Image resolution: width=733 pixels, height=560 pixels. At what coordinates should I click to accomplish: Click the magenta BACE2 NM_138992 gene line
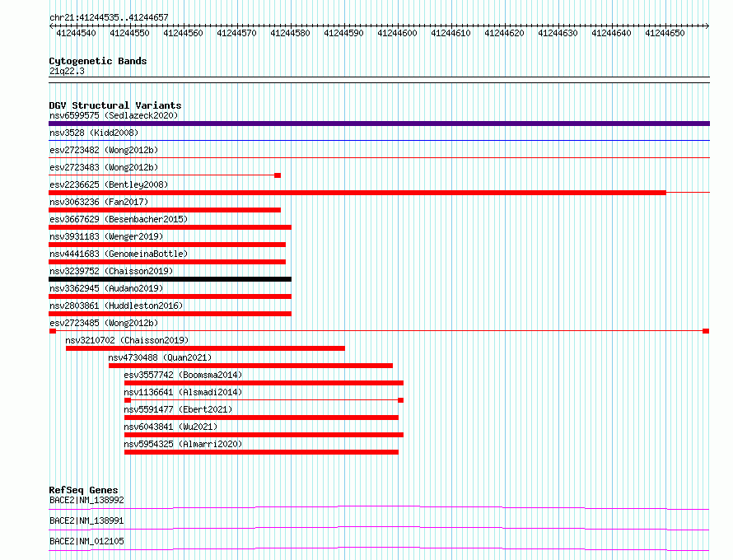[379, 507]
